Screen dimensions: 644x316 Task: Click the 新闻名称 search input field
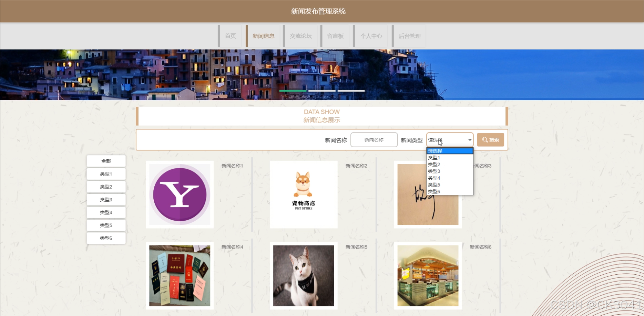coord(374,140)
